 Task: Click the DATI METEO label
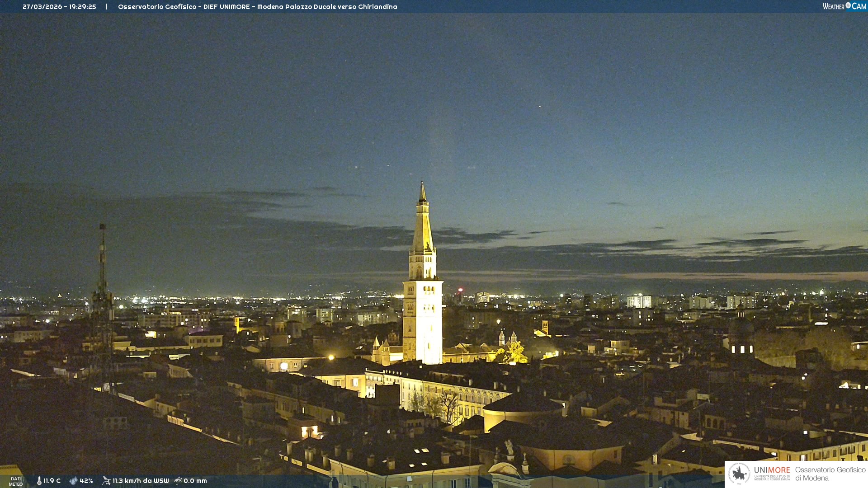[16, 481]
